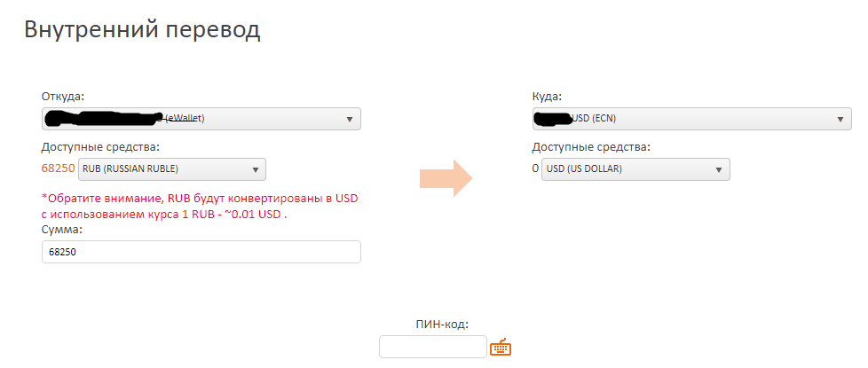The width and height of the screenshot is (868, 368).
Task: Click the Куда label
Action: [547, 97]
